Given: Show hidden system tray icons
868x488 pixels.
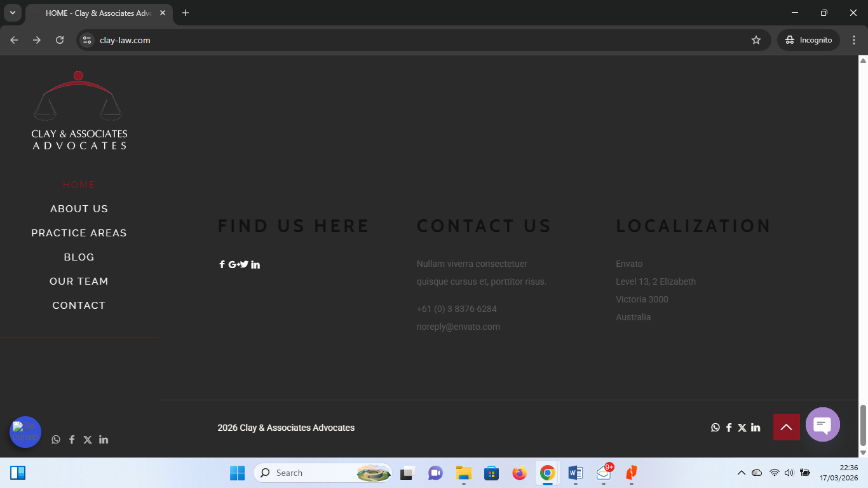Looking at the screenshot, I should click(x=741, y=473).
